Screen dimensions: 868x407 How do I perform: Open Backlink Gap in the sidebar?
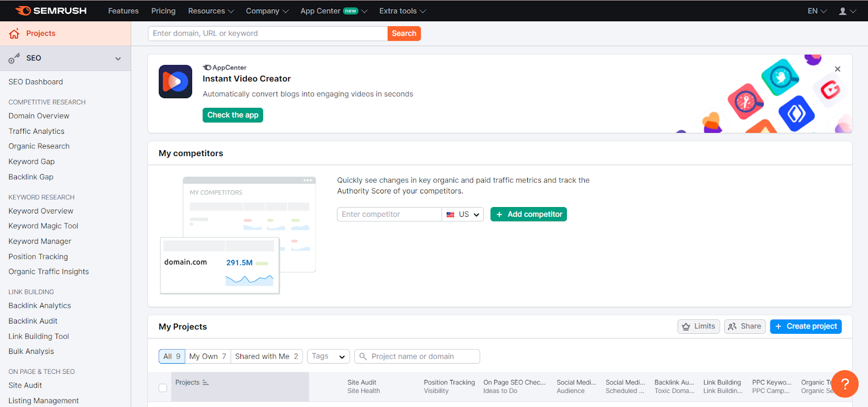31,177
